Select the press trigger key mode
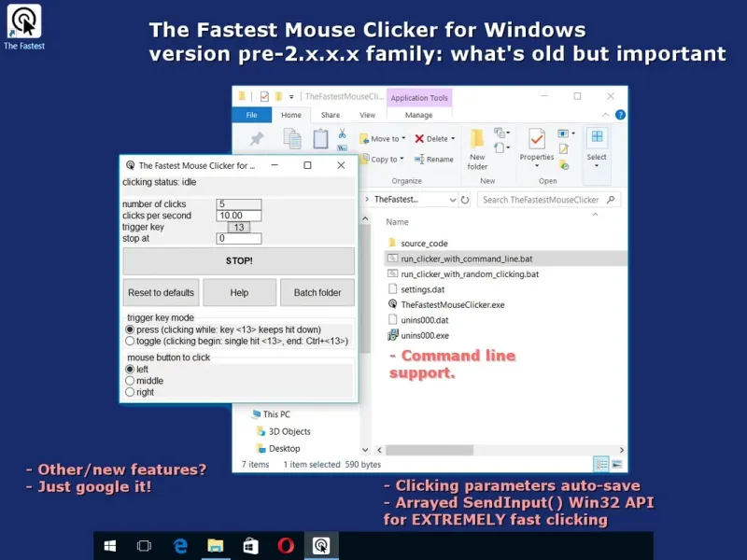747x560 pixels. click(x=130, y=329)
